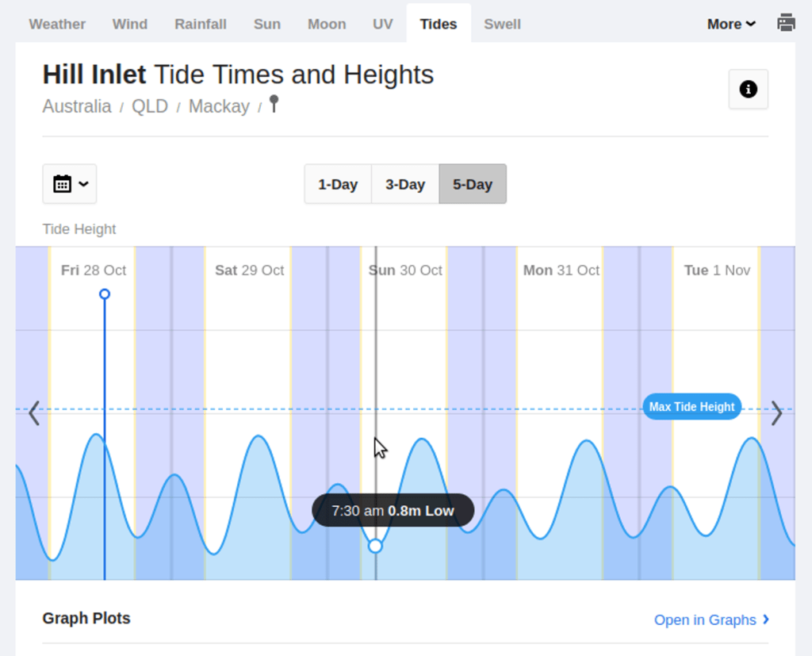Click the printer icon
The height and width of the screenshot is (656, 812).
pyautogui.click(x=786, y=23)
